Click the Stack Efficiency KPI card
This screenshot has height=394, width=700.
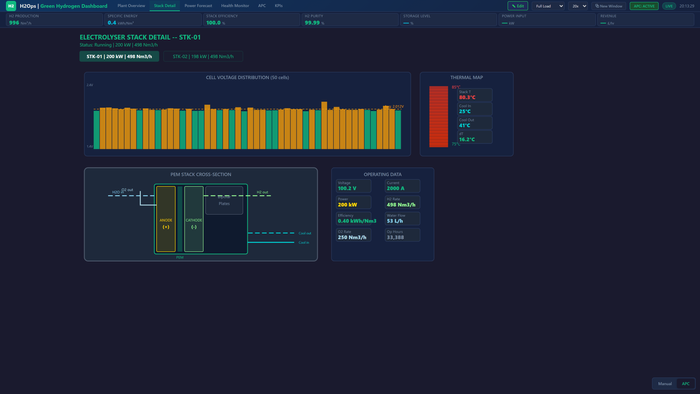point(252,20)
